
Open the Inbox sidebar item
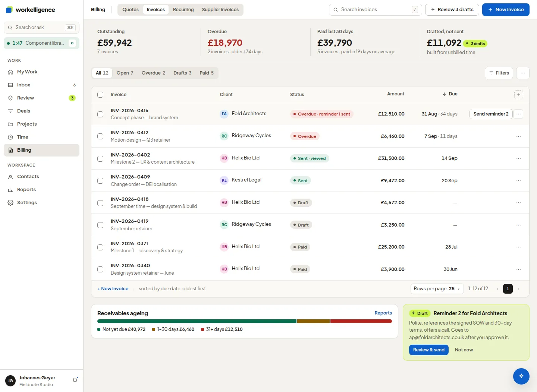(41, 85)
